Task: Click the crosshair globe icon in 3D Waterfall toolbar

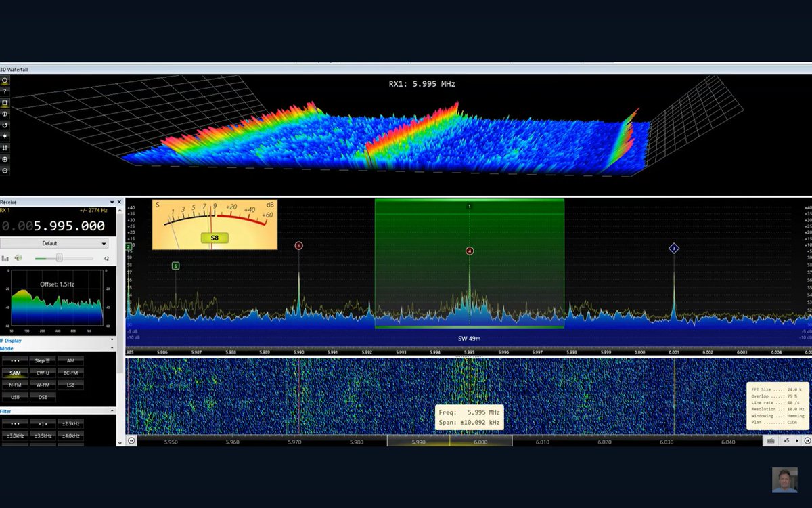Action: coord(5,160)
